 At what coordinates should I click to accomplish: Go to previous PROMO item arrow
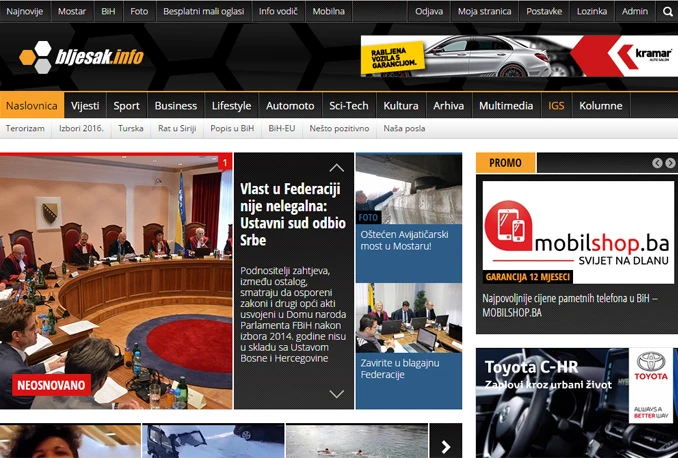[657, 163]
